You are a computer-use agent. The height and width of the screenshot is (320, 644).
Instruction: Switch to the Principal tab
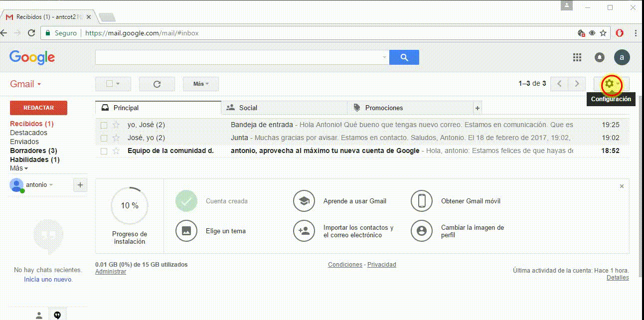coord(158,108)
